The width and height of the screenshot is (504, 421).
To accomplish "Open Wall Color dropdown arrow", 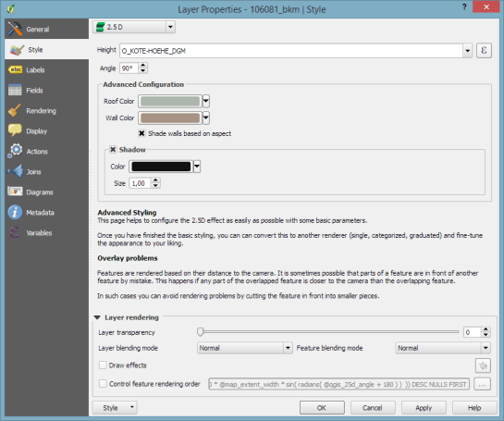I will [205, 118].
